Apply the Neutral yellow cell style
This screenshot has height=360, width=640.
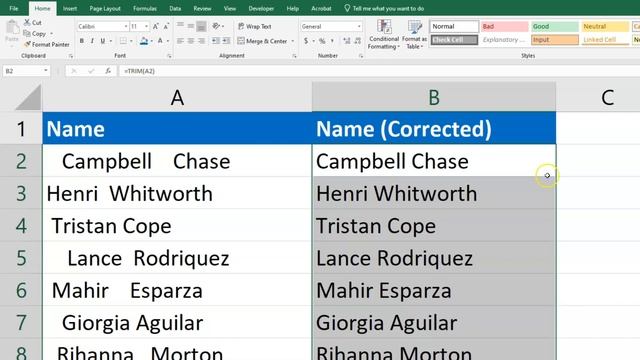(605, 27)
